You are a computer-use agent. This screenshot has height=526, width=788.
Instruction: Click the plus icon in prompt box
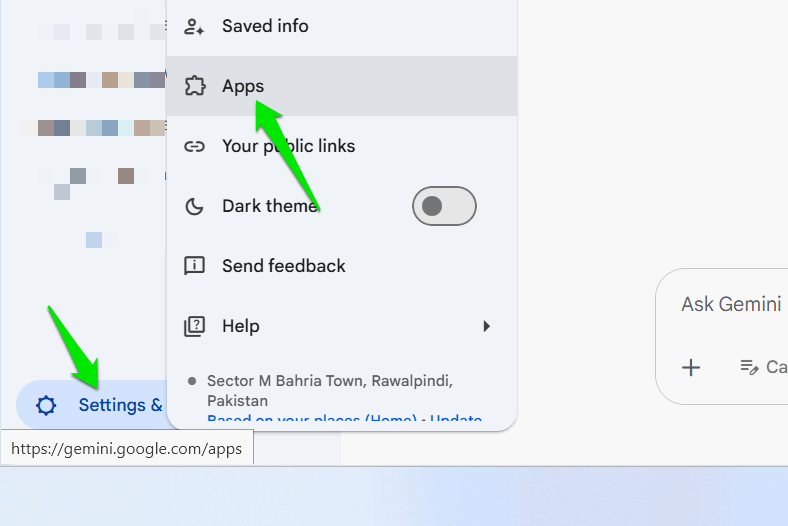(691, 367)
